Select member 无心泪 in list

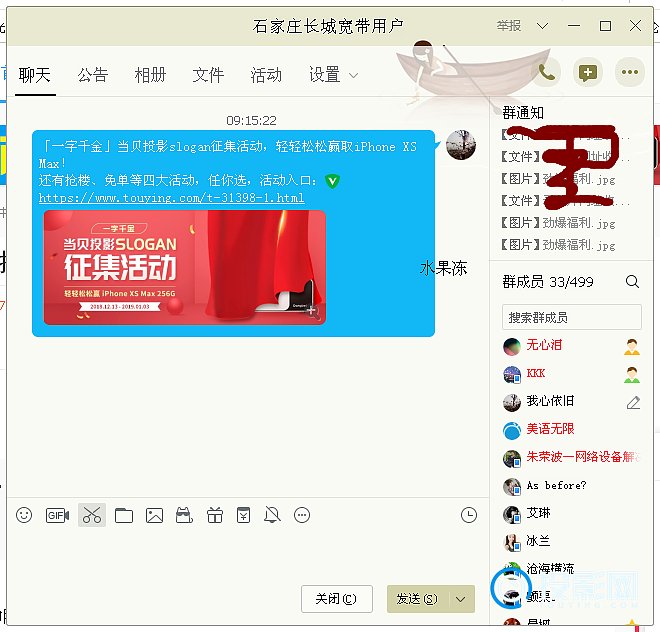(571, 346)
